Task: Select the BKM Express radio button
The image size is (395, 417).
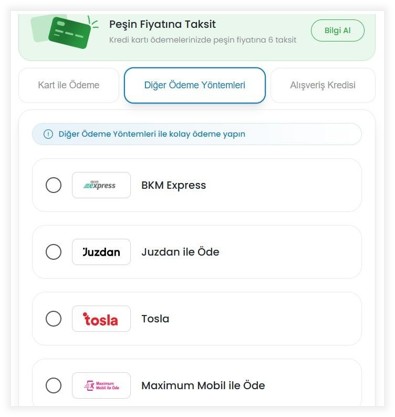Action: 53,185
